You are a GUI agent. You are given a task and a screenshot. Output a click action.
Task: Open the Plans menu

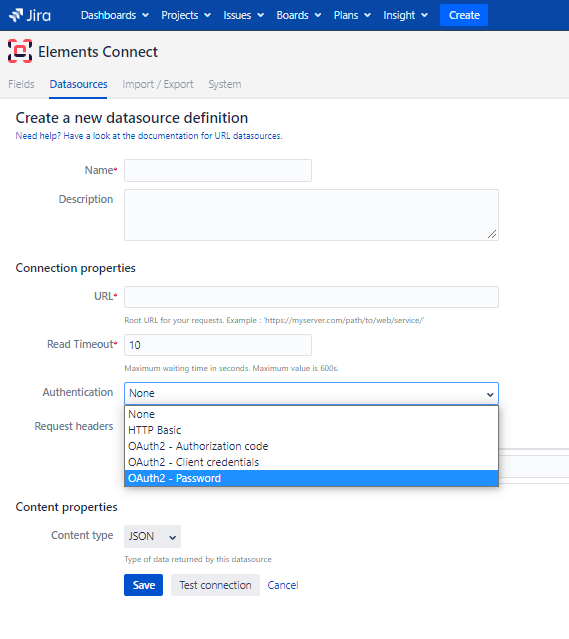352,15
